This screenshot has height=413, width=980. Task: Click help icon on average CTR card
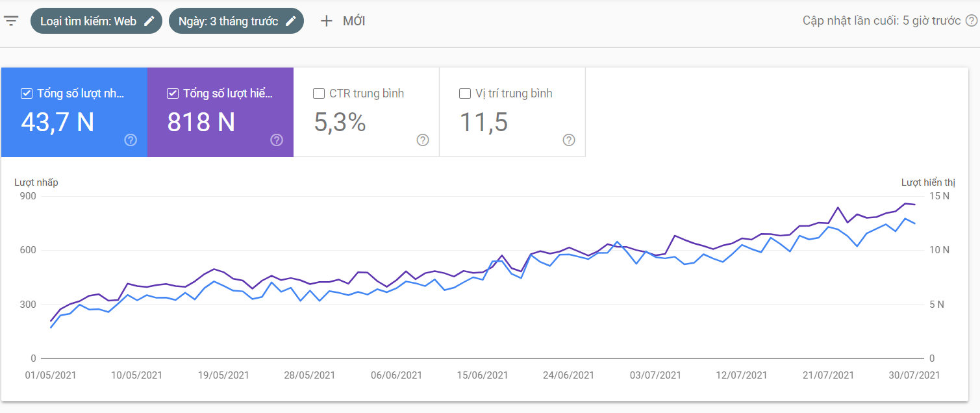(423, 140)
